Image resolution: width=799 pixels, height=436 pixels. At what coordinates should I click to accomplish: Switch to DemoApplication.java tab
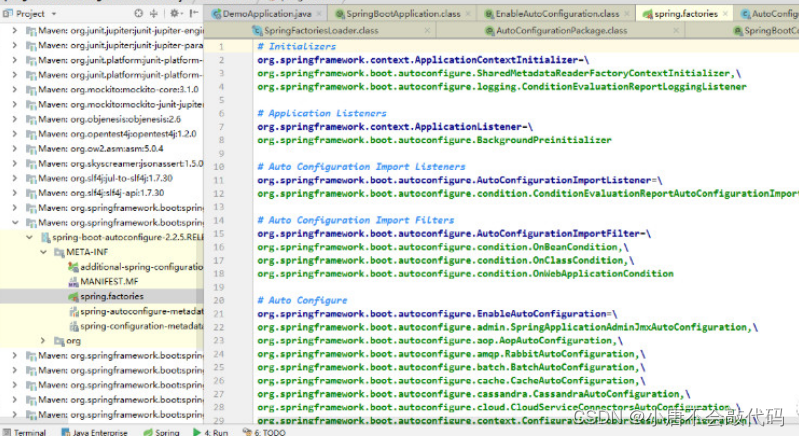pos(267,14)
